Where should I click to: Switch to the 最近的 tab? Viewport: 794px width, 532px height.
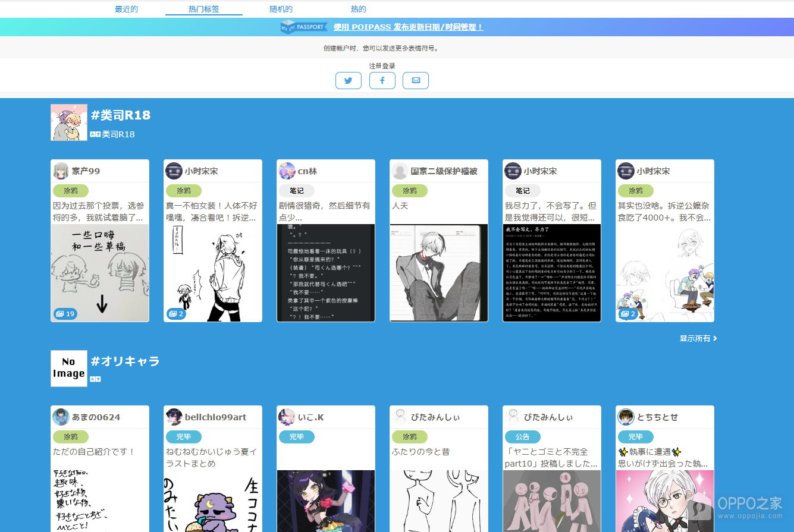click(127, 9)
